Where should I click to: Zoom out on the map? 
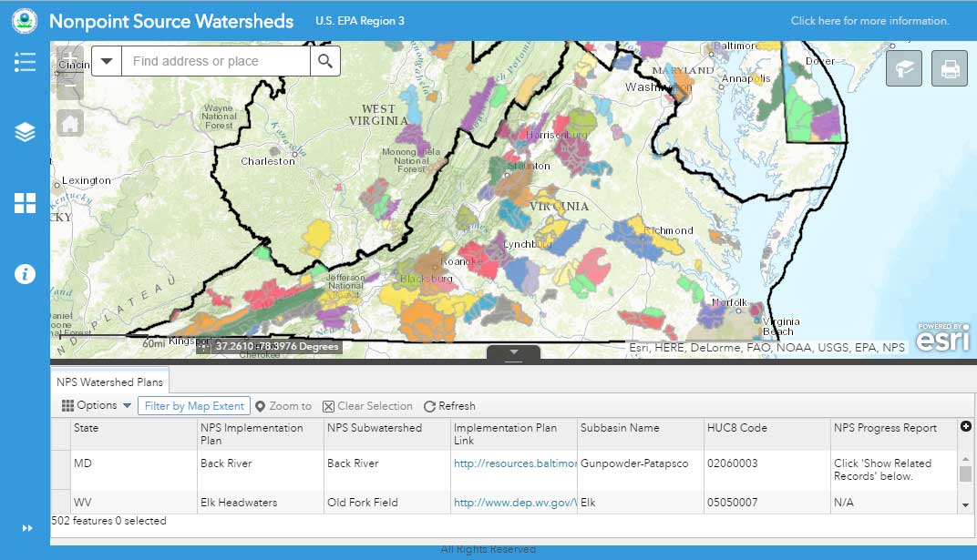(70, 87)
